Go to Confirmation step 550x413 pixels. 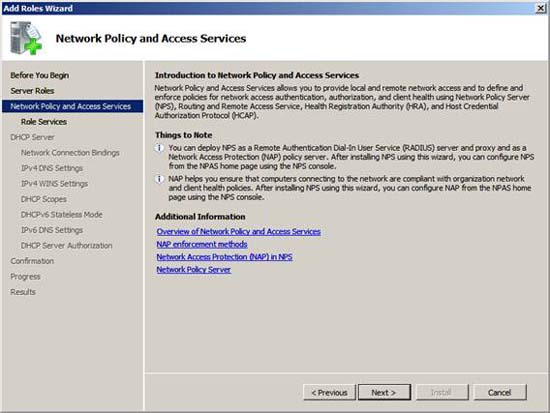click(32, 261)
